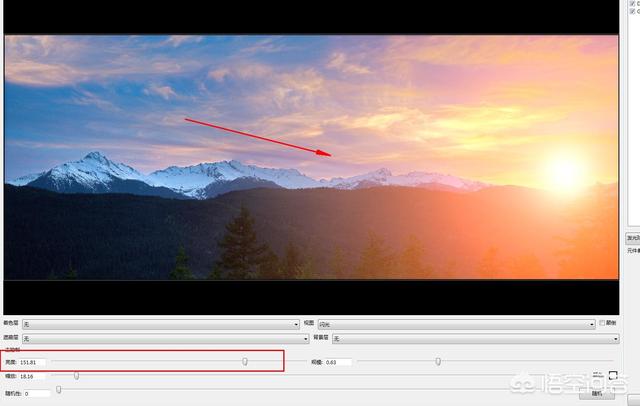Click the slider handle beside value 18.16
The height and width of the screenshot is (406, 640).
click(77, 375)
